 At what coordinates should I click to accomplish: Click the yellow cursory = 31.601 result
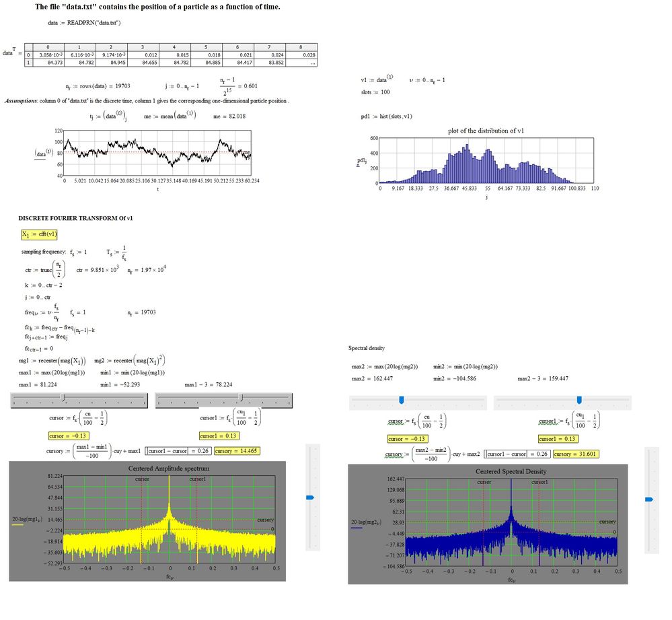tap(576, 454)
